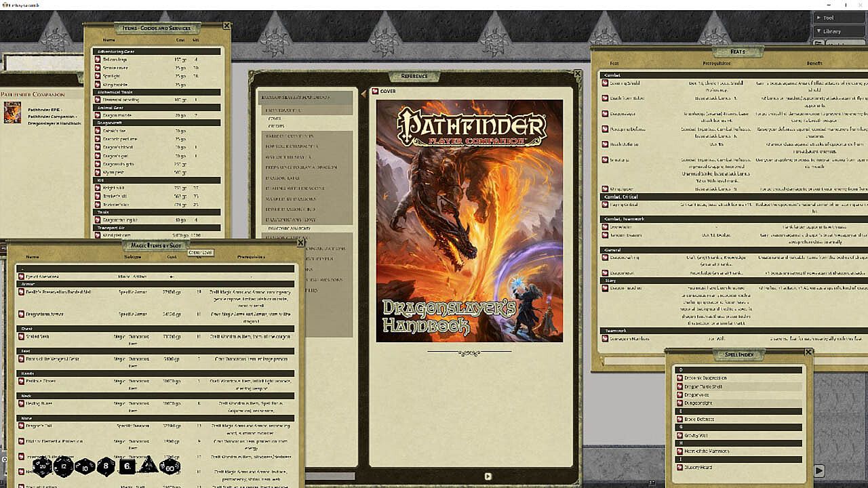This screenshot has height=488, width=868.
Task: Expand the Tool sidebar section
Action: click(x=840, y=18)
